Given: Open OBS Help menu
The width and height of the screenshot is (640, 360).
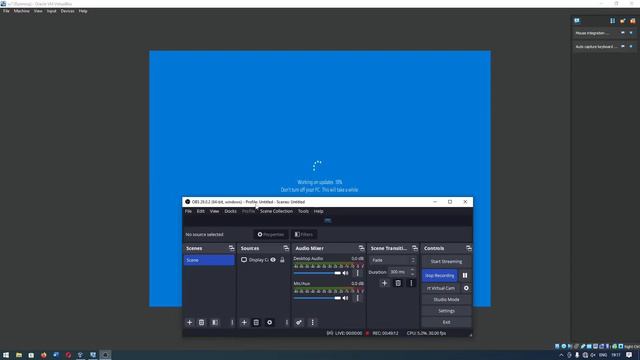Looking at the screenshot, I should pos(318,211).
